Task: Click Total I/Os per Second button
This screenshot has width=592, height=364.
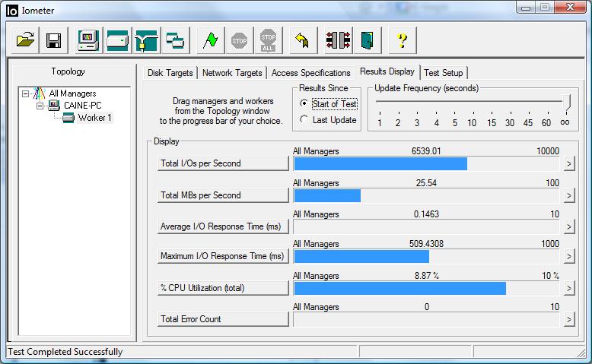Action: (x=223, y=163)
